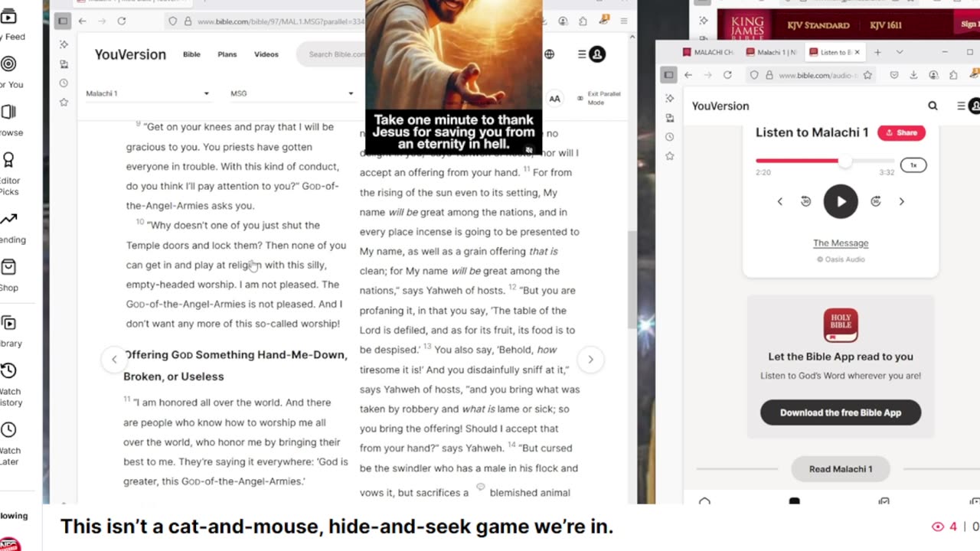The image size is (980, 551).
Task: Close the Listen to B tab
Action: point(857,52)
